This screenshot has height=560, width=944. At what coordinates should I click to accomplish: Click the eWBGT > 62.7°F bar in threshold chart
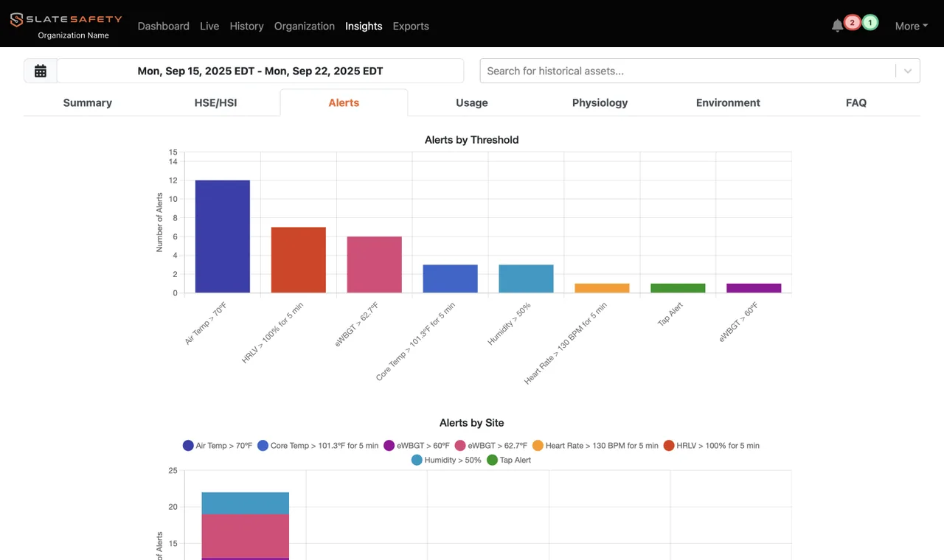(x=375, y=265)
